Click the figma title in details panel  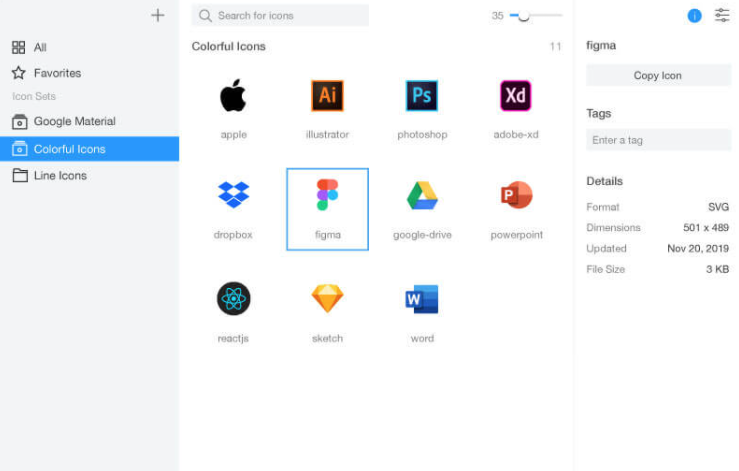click(x=601, y=45)
